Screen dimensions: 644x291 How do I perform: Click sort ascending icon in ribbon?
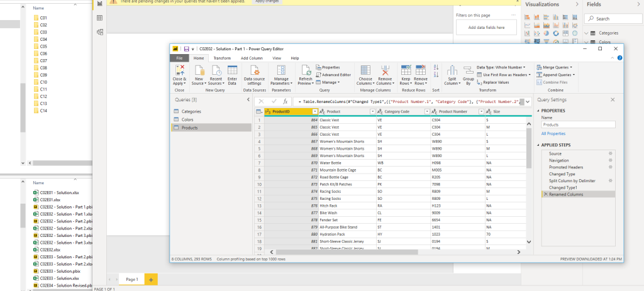coord(436,68)
